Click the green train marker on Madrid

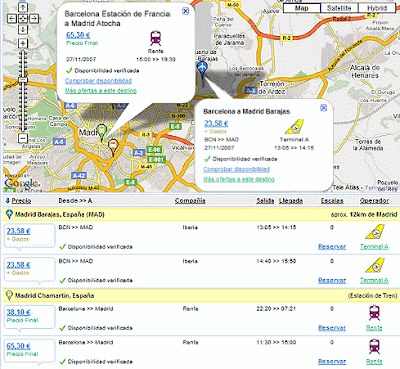point(101,131)
